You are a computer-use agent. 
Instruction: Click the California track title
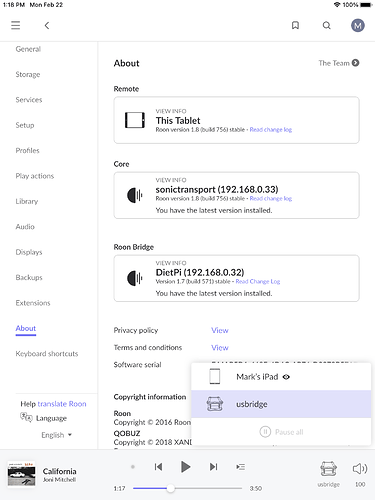pyautogui.click(x=59, y=471)
